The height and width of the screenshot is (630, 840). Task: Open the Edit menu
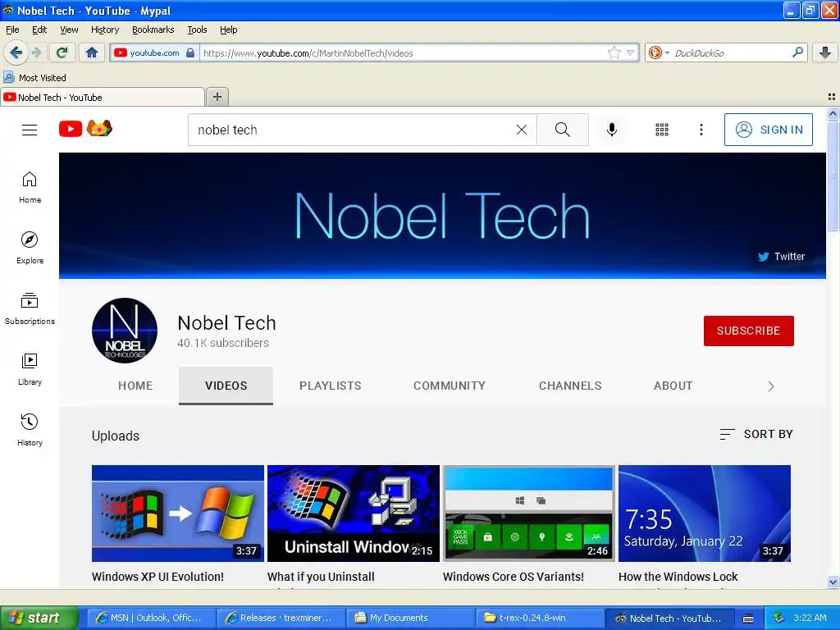pos(39,30)
